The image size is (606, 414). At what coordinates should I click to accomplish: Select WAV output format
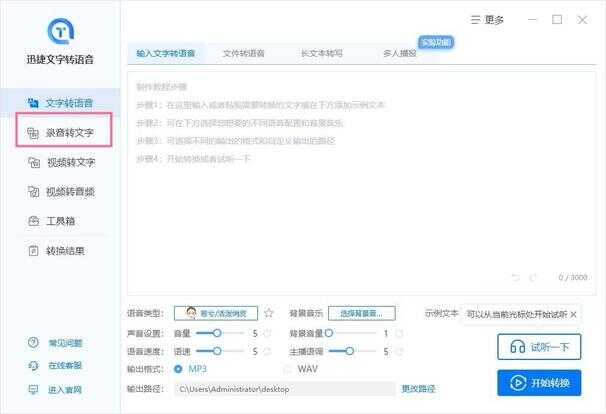pos(301,369)
